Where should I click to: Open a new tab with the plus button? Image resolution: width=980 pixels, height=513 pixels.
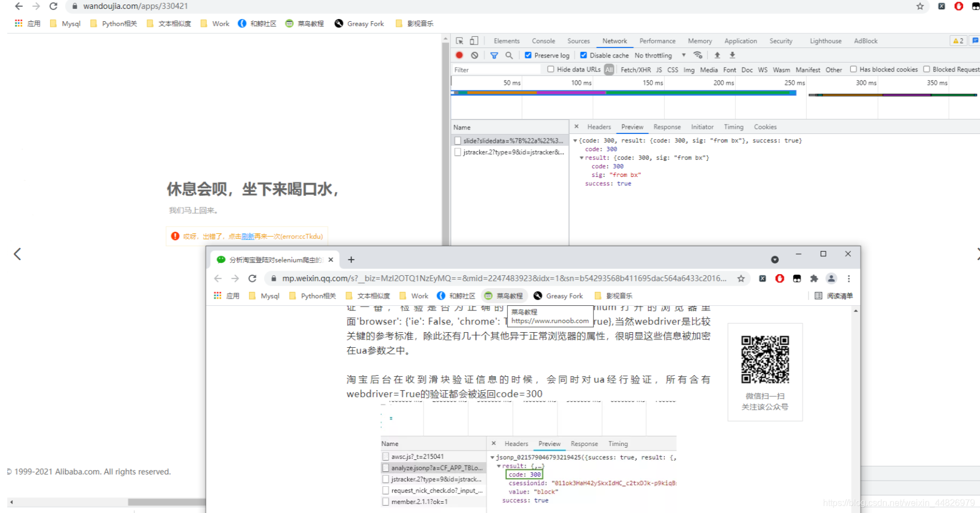pyautogui.click(x=351, y=260)
